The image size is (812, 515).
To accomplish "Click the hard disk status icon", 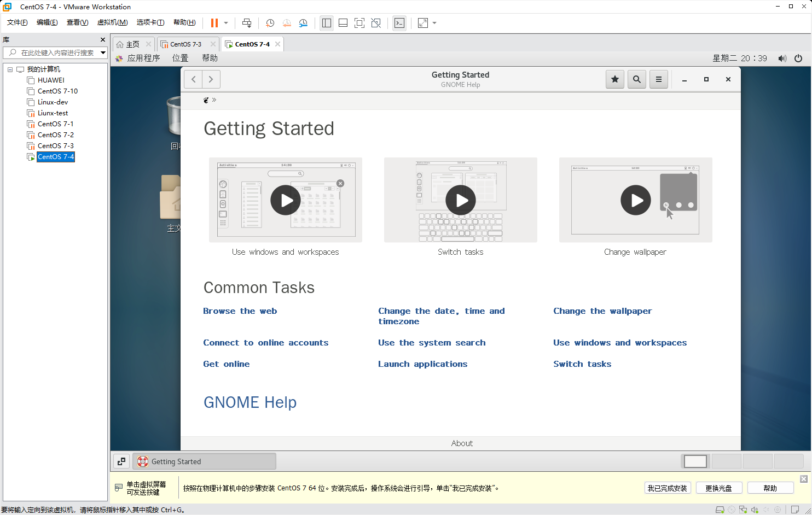I will pyautogui.click(x=720, y=510).
